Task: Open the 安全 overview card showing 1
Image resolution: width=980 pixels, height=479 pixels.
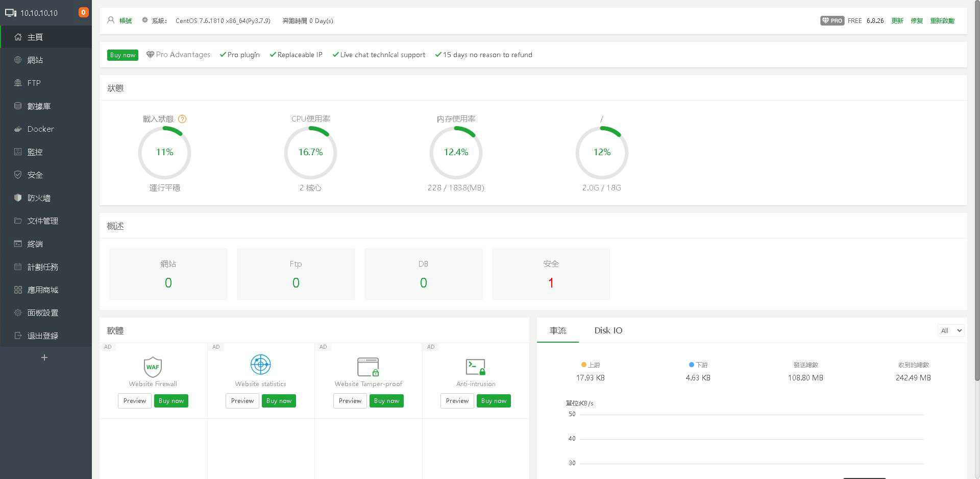Action: click(551, 274)
